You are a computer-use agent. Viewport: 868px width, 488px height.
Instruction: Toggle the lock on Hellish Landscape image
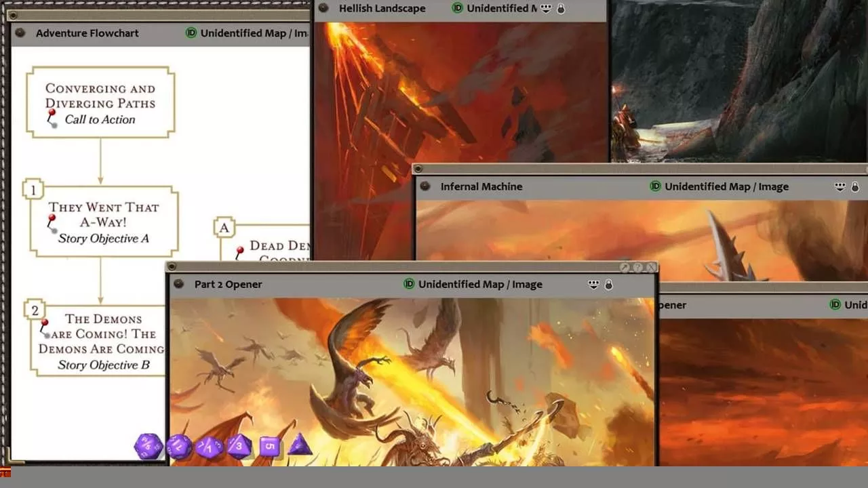(x=561, y=9)
